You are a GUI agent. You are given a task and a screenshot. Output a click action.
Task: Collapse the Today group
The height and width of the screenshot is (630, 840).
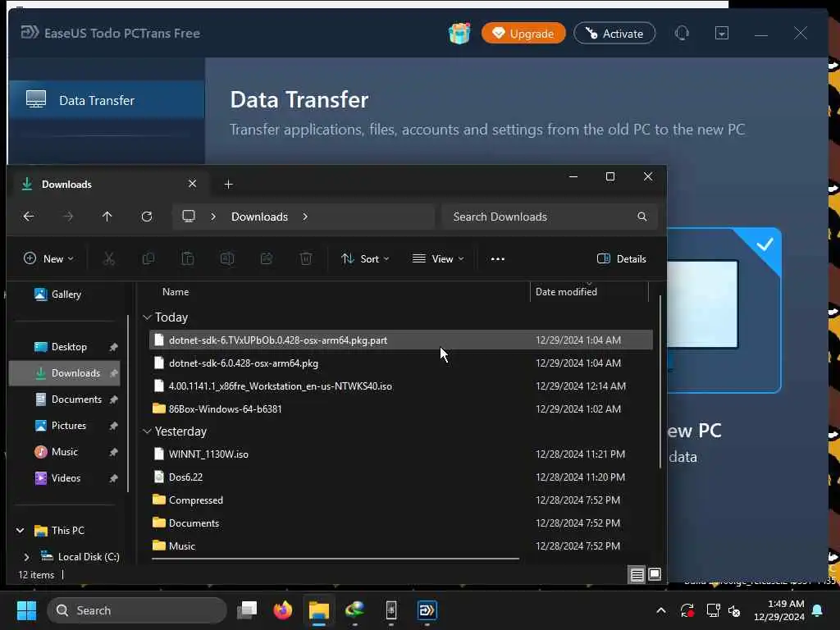click(148, 317)
